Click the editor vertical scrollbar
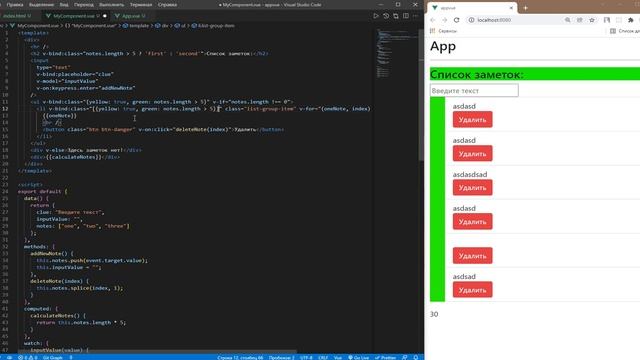This screenshot has width=640, height=360. coord(421,94)
